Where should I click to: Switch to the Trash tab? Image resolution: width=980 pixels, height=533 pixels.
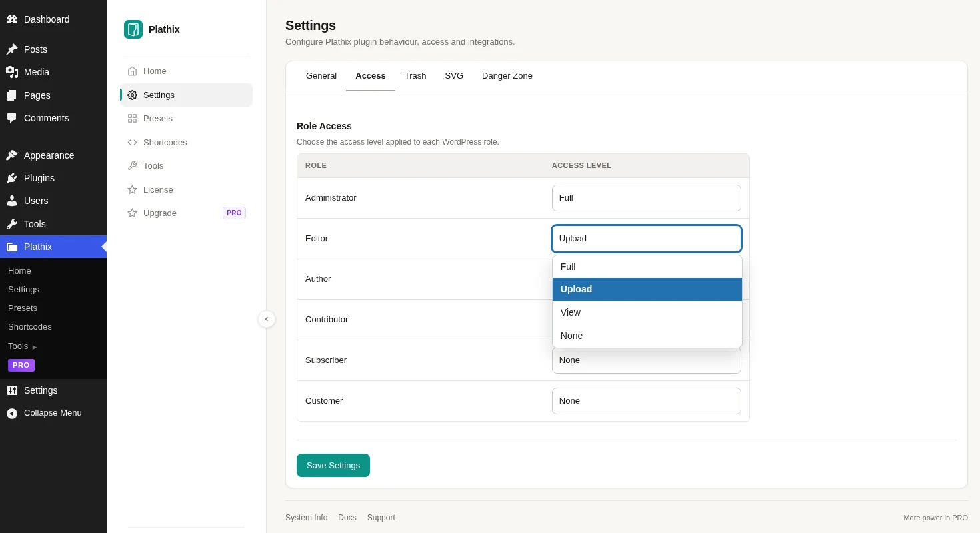click(415, 76)
